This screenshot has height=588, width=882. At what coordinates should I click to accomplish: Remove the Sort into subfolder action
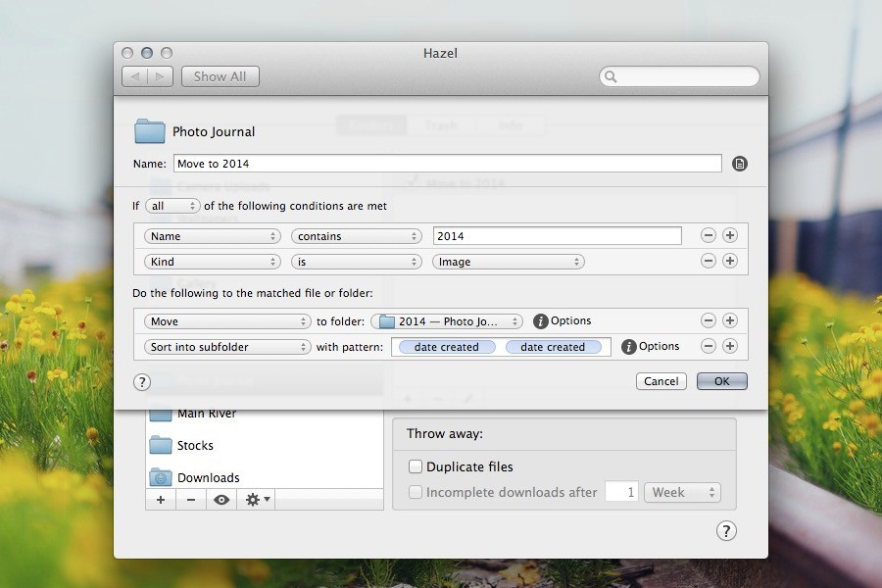(709, 346)
